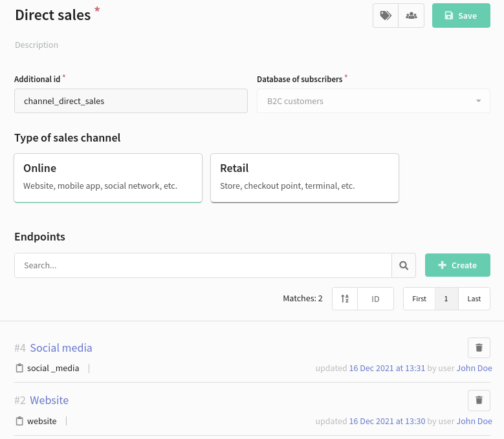Delete the Social media endpoint

click(x=479, y=347)
